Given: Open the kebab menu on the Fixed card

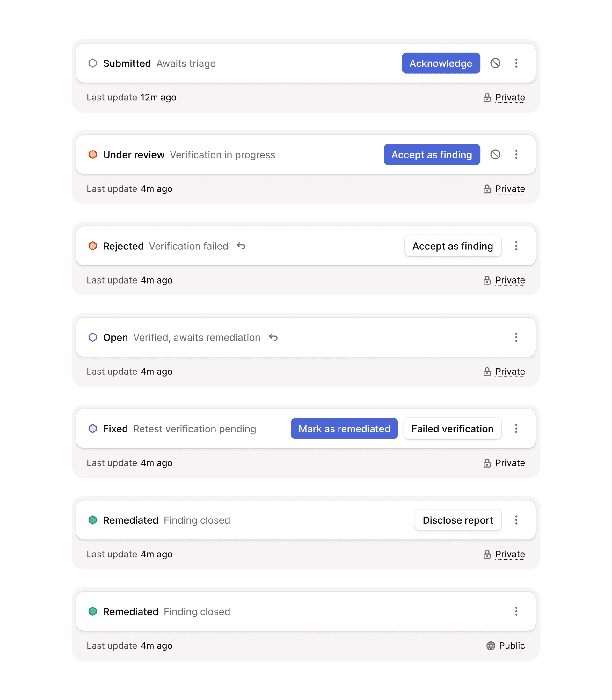Looking at the screenshot, I should [x=516, y=429].
